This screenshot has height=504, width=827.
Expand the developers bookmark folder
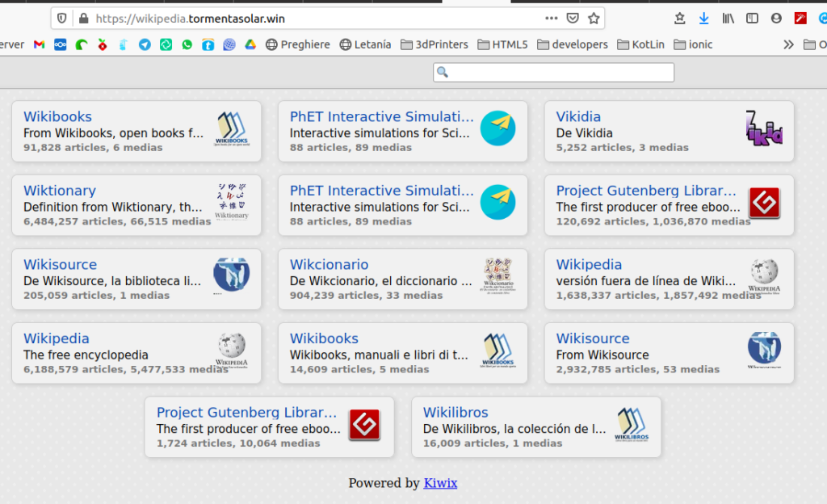tap(573, 44)
